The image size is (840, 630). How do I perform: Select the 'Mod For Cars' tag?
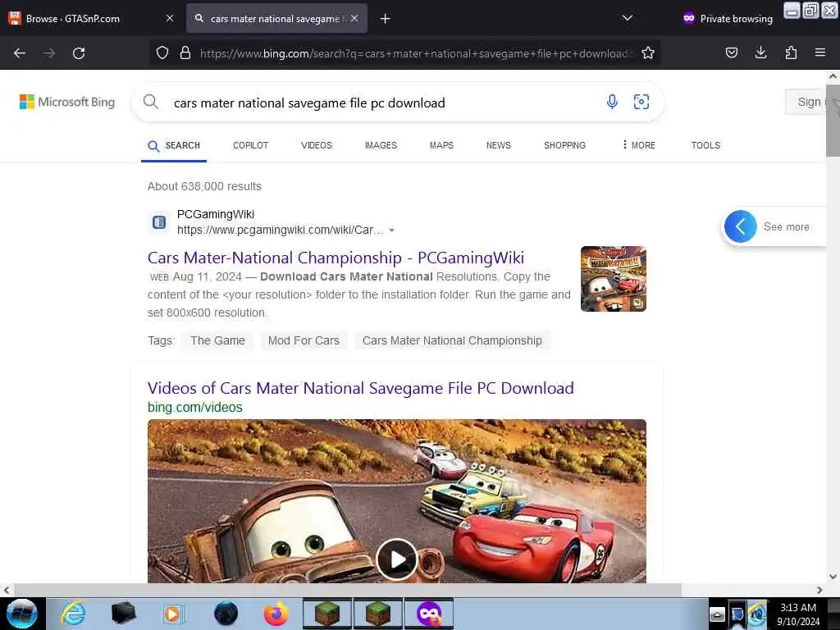point(304,340)
